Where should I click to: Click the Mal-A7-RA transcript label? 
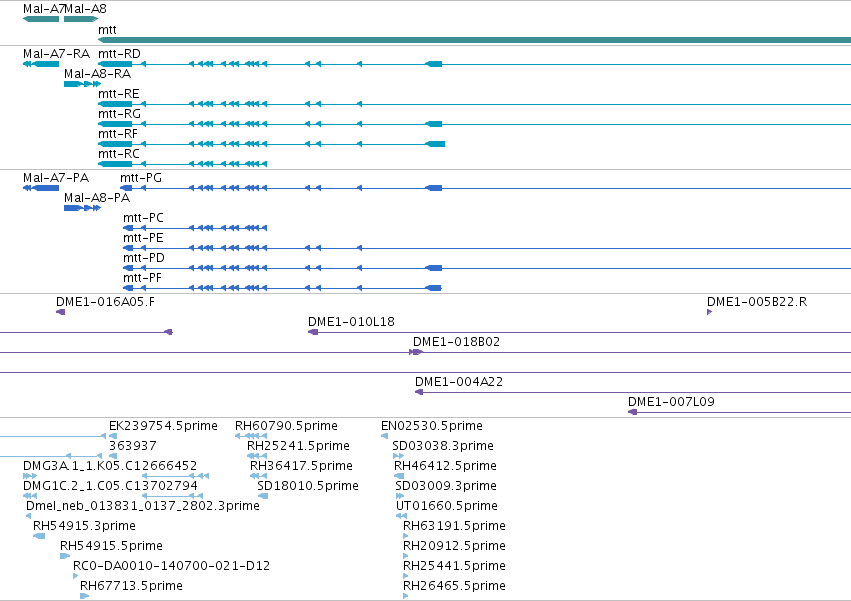(56, 54)
